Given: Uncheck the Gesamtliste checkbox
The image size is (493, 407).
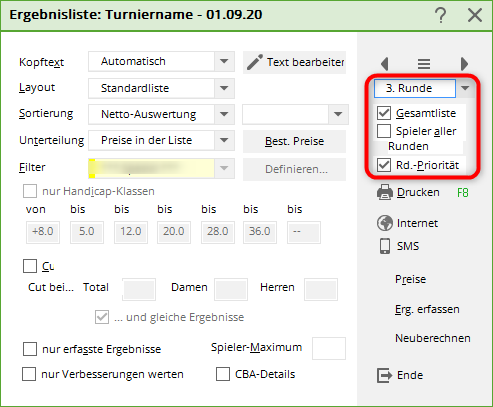Looking at the screenshot, I should pyautogui.click(x=384, y=113).
